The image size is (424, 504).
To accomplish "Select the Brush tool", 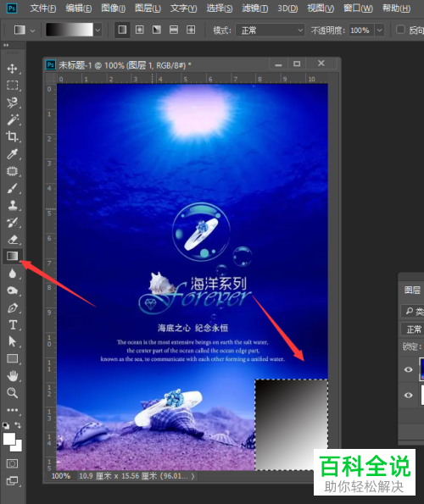I will pyautogui.click(x=12, y=188).
